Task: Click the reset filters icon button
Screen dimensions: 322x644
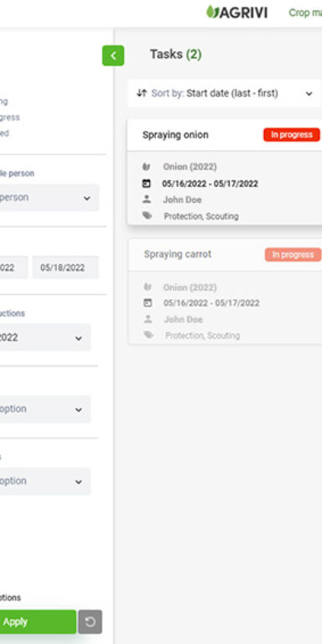Action: point(90,622)
